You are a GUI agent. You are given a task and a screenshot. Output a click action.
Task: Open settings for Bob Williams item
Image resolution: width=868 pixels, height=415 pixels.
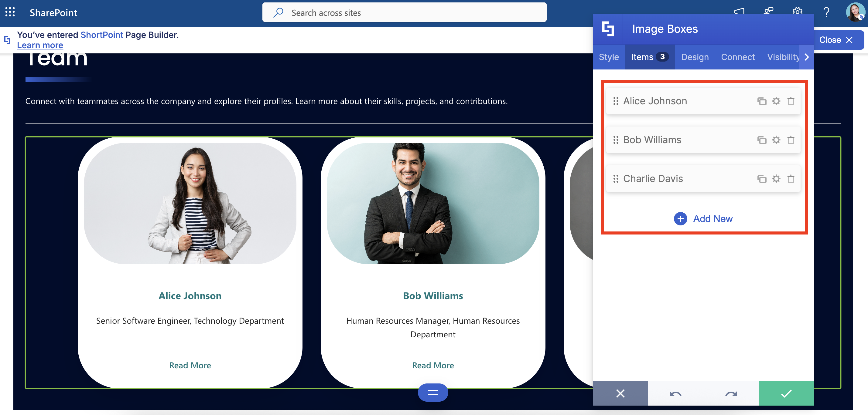pyautogui.click(x=776, y=140)
